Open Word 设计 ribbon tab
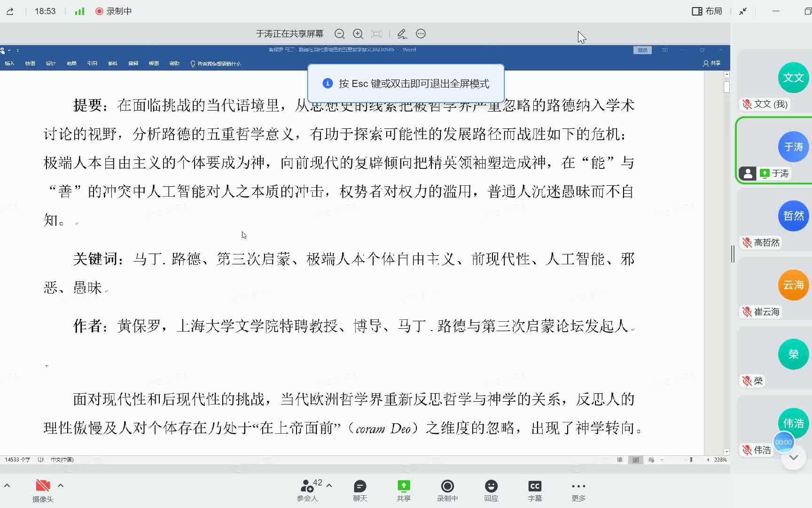 (x=51, y=63)
